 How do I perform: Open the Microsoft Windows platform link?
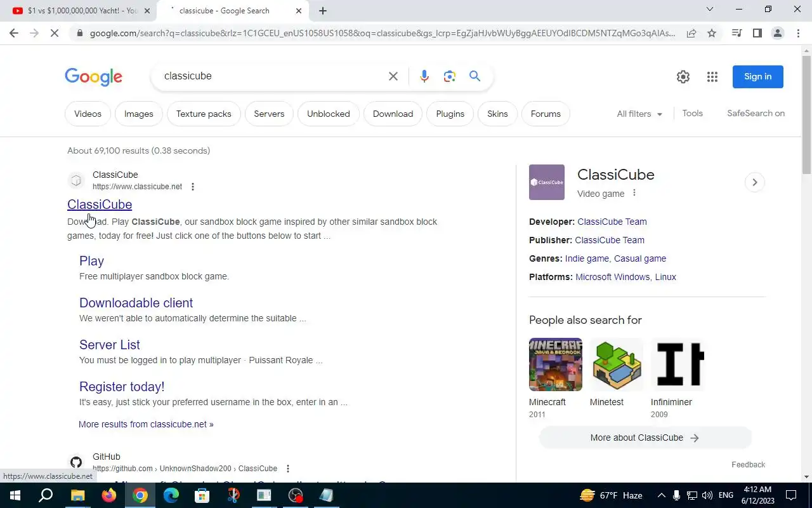(613, 277)
